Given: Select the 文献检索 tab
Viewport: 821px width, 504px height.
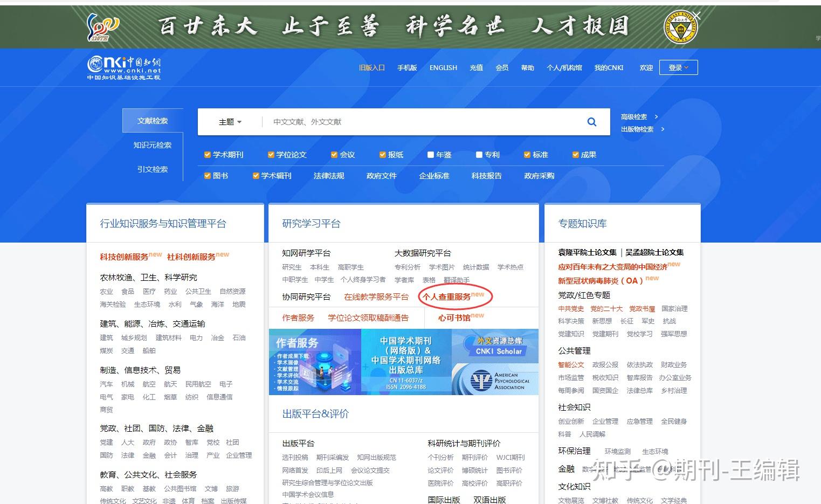Looking at the screenshot, I should coord(153,121).
